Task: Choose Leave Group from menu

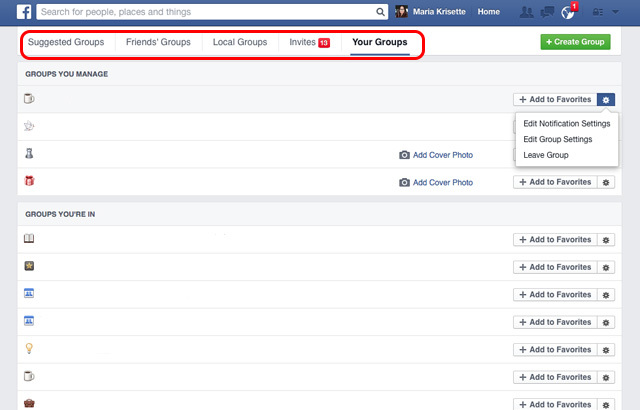Action: (x=546, y=155)
